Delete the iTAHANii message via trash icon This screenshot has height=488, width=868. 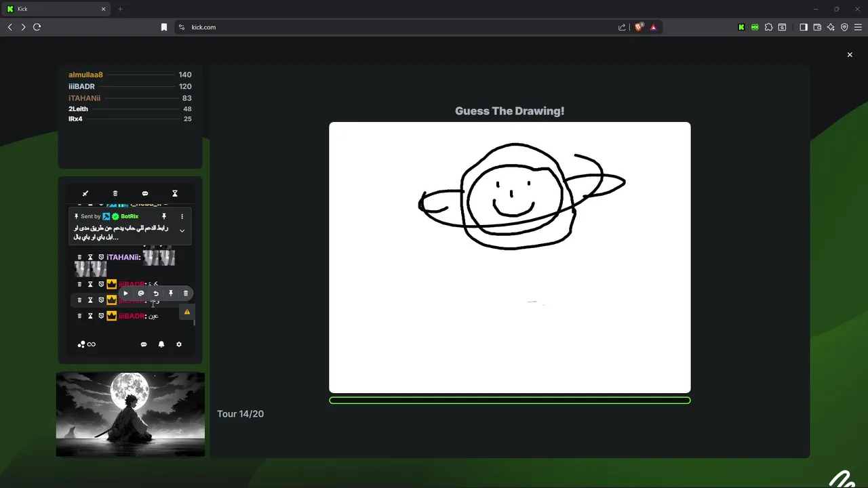[79, 258]
